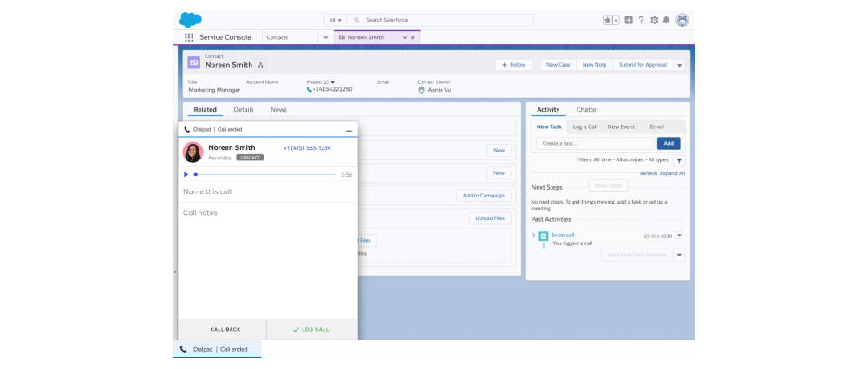Click the Intro call task icon
The height and width of the screenshot is (369, 868).
pyautogui.click(x=544, y=236)
